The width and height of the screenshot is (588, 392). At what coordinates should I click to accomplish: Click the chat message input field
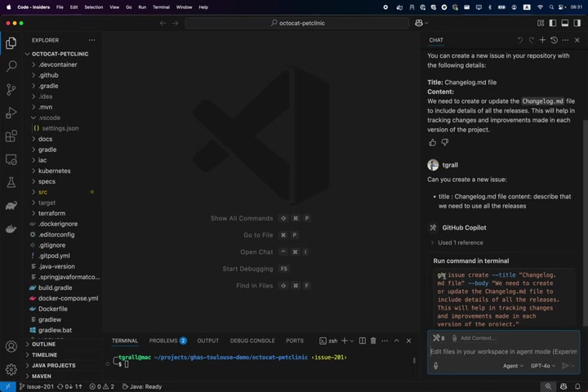(x=503, y=351)
